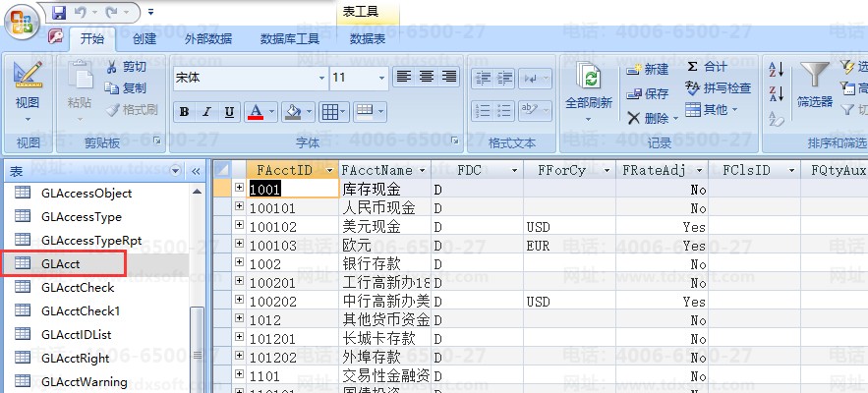Open the 外部数据 (External Data) tab
This screenshot has width=868, height=393.
208,39
